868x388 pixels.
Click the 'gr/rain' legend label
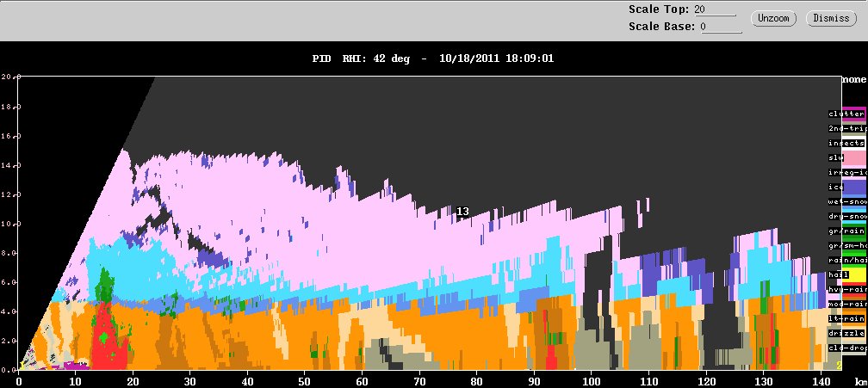tap(846, 231)
